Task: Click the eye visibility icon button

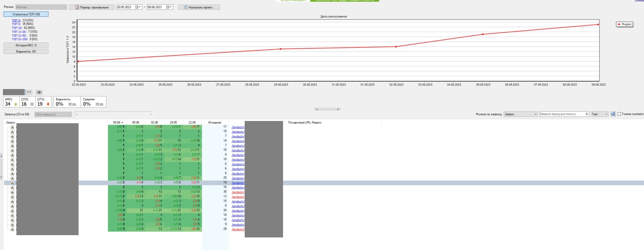Action: point(39,92)
